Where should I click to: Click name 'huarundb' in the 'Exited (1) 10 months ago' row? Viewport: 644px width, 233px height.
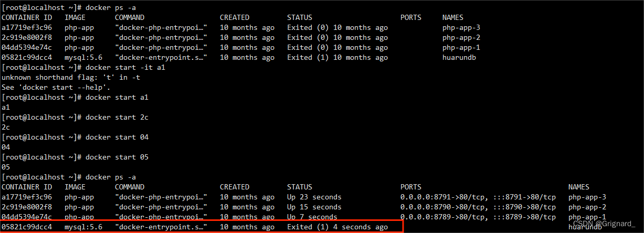coord(459,57)
